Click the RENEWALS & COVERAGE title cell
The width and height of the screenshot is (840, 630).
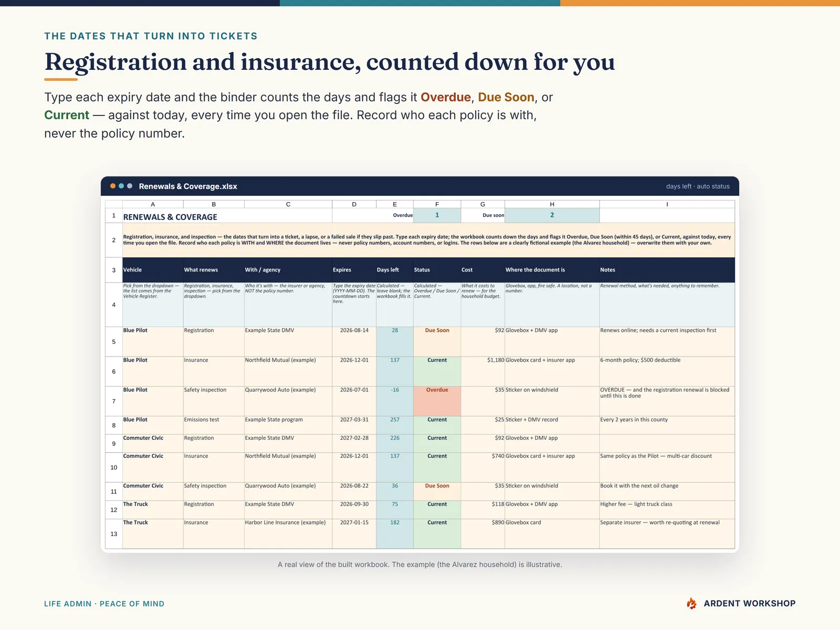point(227,216)
